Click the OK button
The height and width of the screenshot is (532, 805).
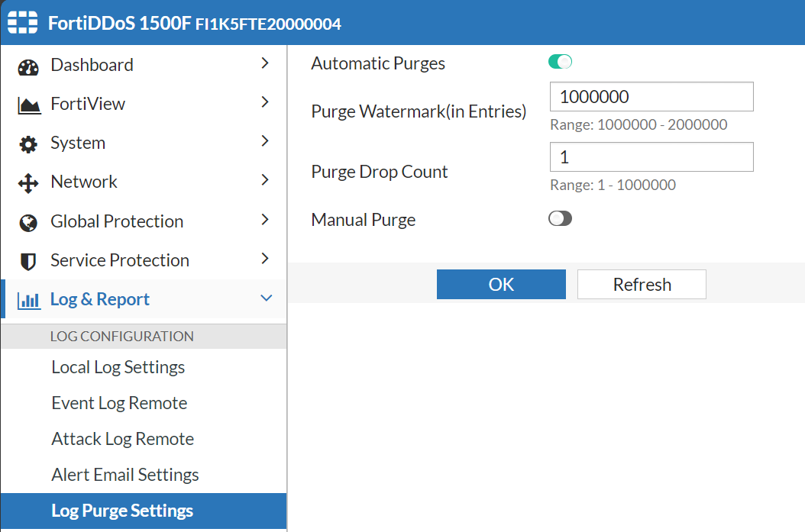pos(501,284)
